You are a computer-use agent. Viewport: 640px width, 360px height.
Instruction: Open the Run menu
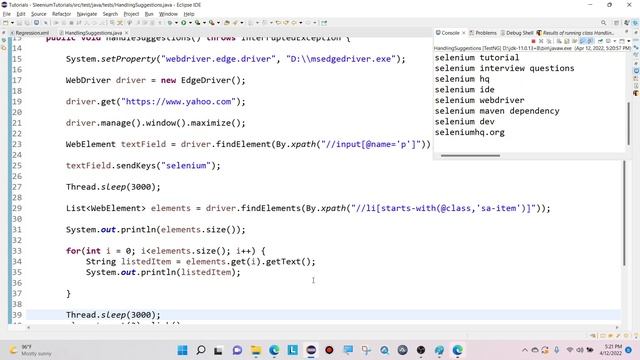(149, 14)
